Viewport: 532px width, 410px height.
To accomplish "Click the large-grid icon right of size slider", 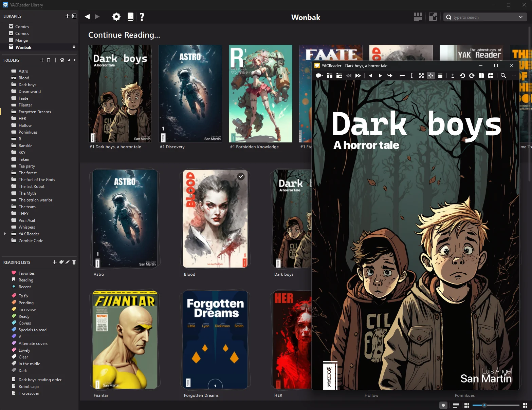I will 525,405.
